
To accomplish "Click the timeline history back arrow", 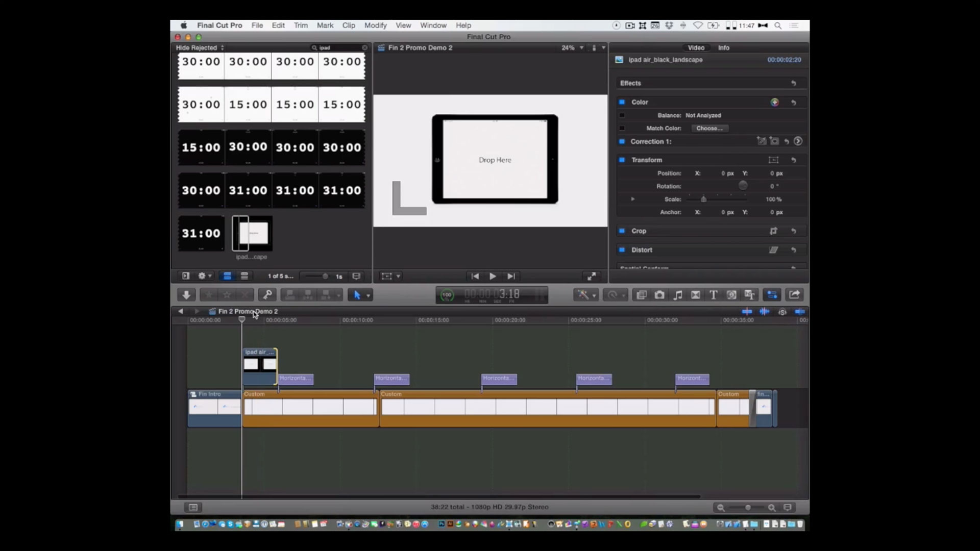I will 180,311.
